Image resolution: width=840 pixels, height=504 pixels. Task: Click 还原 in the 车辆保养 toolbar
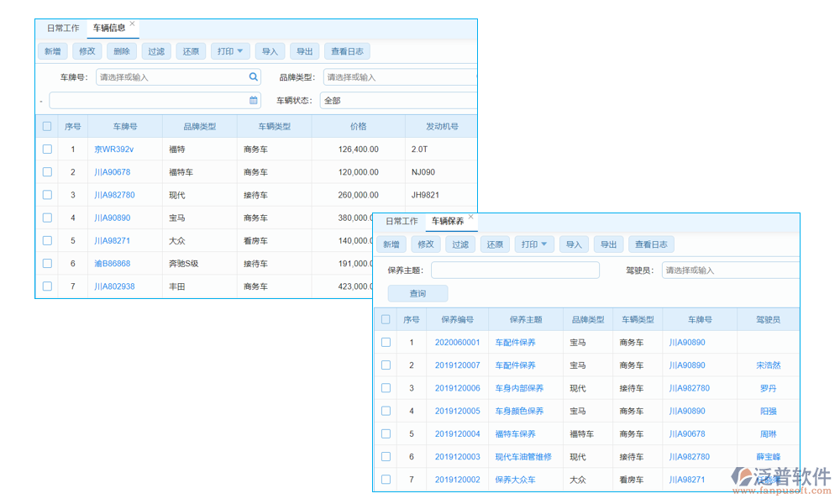click(495, 244)
